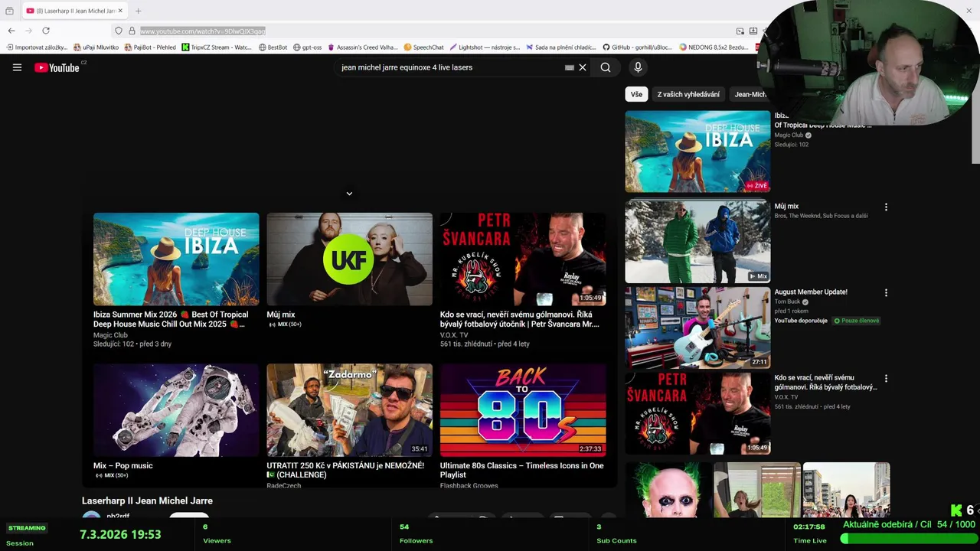
Task: Open the Assassin's Creed Valhalla bookmark
Action: click(363, 47)
